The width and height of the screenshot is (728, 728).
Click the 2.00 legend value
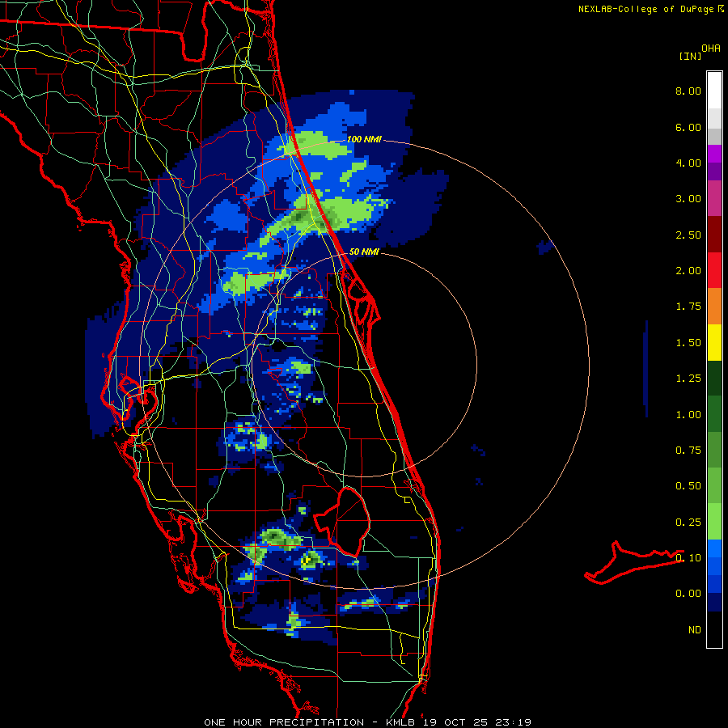click(x=688, y=271)
